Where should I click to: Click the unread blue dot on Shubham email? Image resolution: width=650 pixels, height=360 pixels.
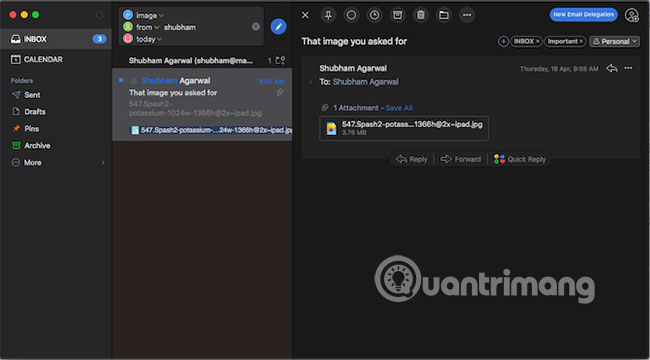point(121,80)
